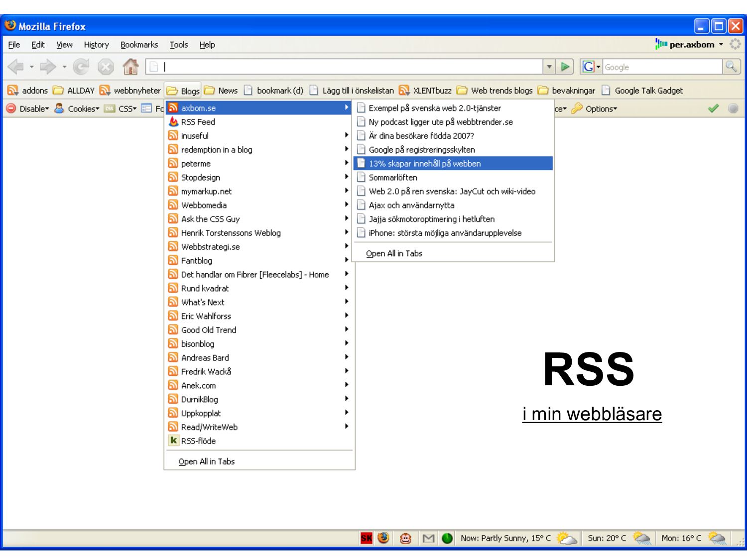Click the i min webbläsare link

tap(592, 414)
